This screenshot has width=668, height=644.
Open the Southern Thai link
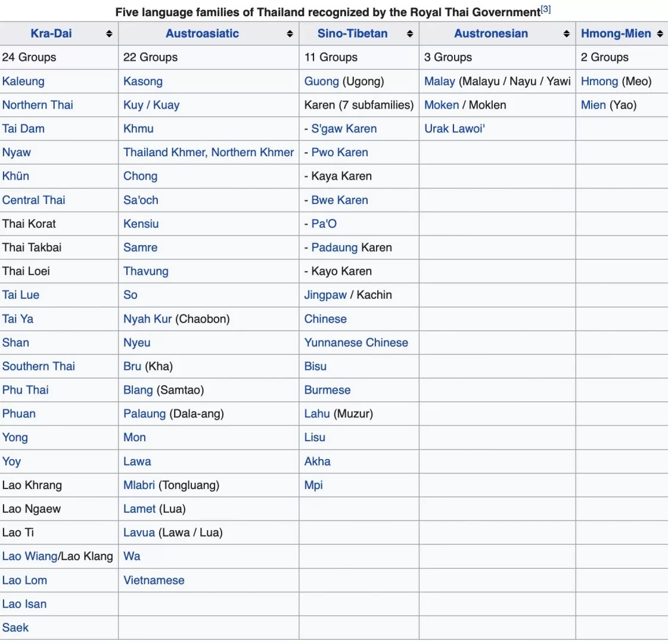(38, 366)
